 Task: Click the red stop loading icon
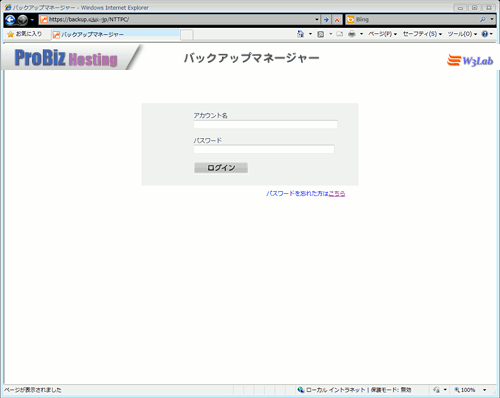(337, 20)
